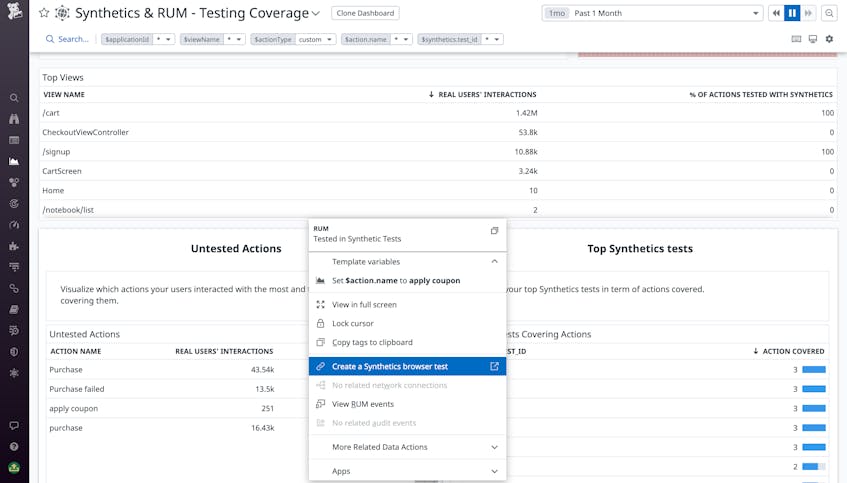Screen dimensions: 847x483
Task: Open the user account avatar in sidebar
Action: [14, 467]
